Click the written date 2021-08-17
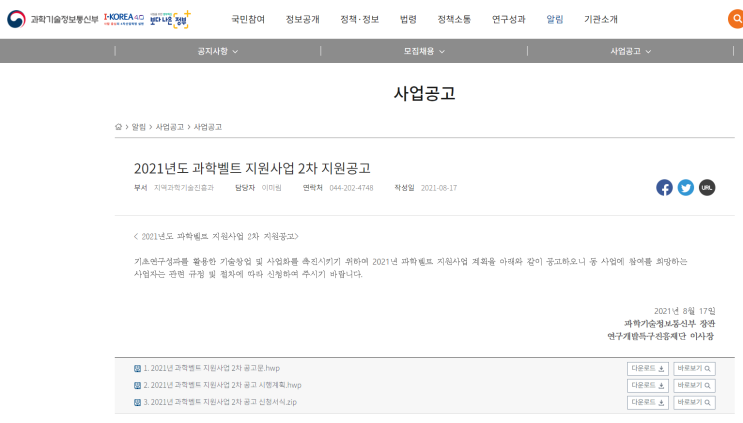 click(x=439, y=188)
